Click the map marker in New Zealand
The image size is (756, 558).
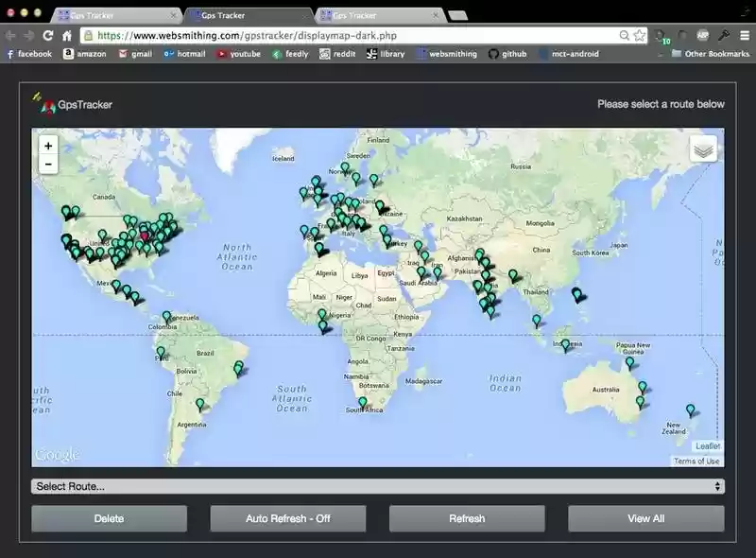(691, 410)
